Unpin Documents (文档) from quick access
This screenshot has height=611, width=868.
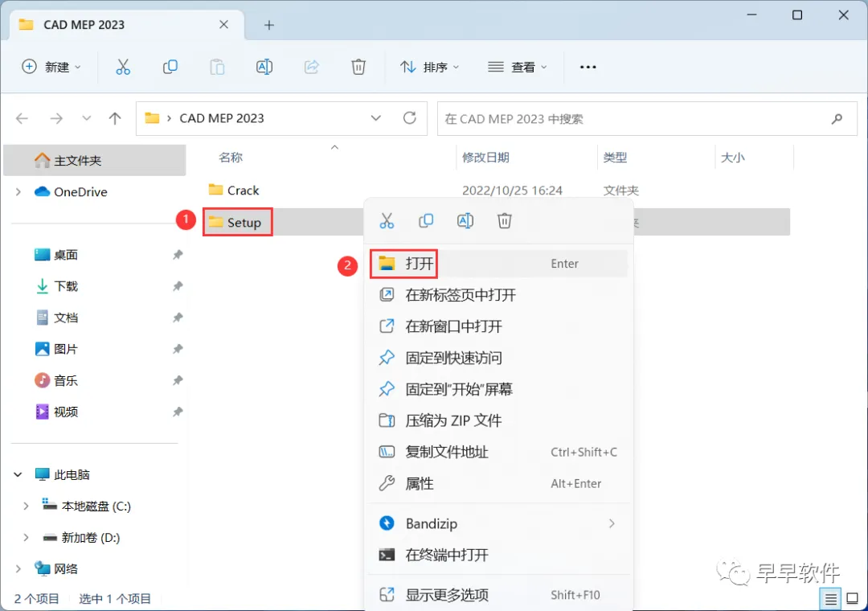point(178,318)
